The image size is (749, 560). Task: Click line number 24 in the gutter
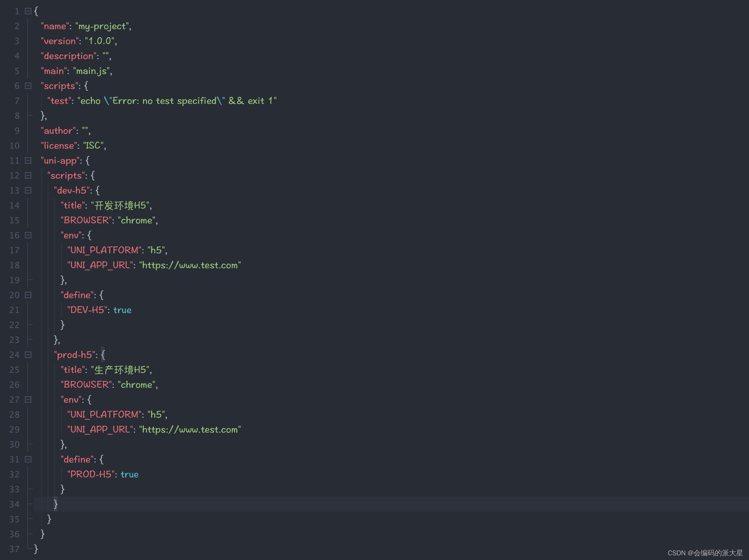14,355
